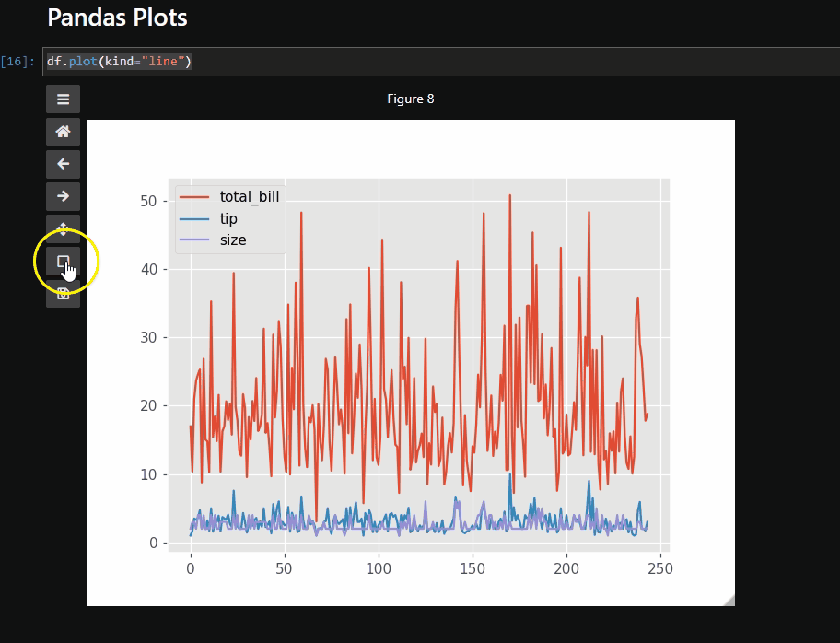Image resolution: width=840 pixels, height=643 pixels.
Task: Activate the circled Zoom-to-rectangle tool
Action: (62, 261)
